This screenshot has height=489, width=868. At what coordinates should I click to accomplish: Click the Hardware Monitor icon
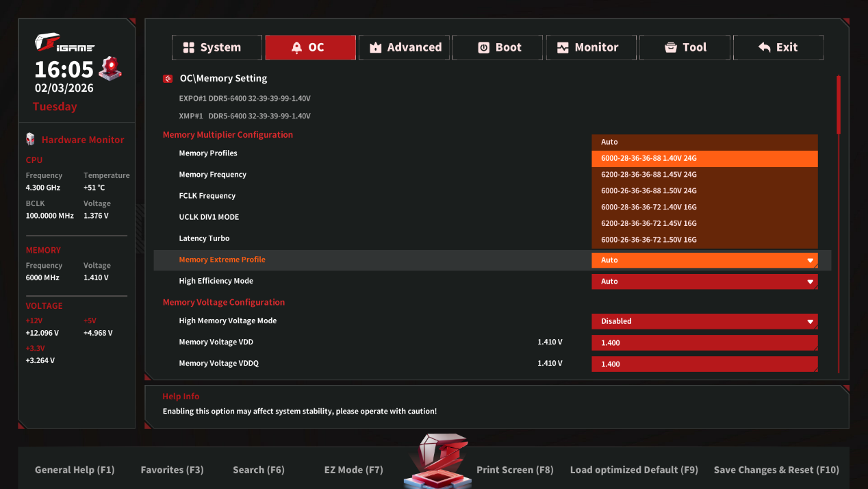click(x=30, y=139)
